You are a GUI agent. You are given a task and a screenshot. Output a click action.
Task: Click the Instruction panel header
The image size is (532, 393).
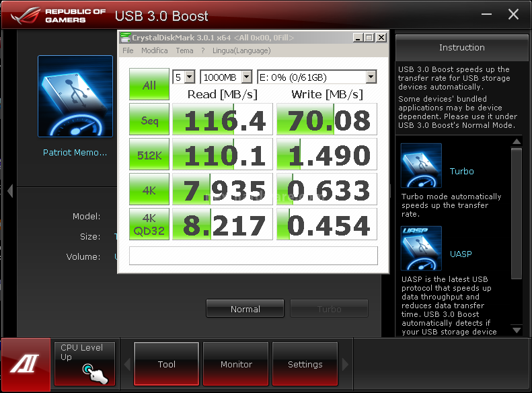(x=462, y=48)
